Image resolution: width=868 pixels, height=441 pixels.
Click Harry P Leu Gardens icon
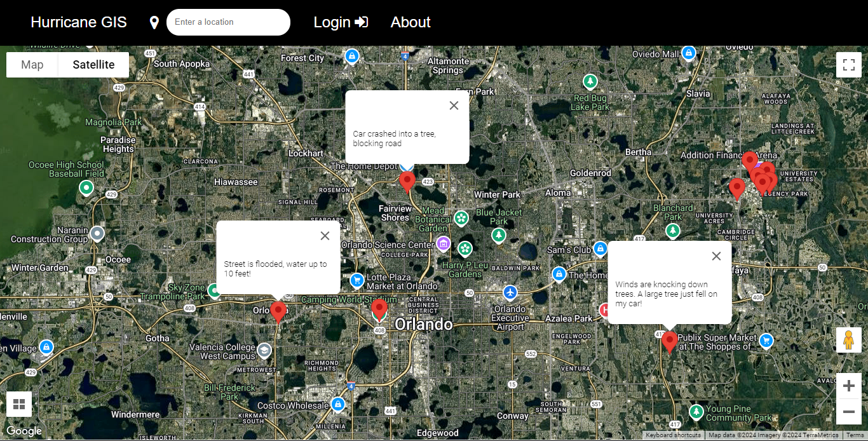click(465, 248)
